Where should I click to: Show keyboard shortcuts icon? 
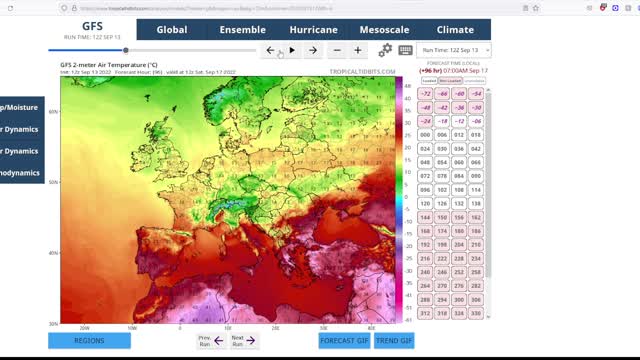(x=405, y=50)
